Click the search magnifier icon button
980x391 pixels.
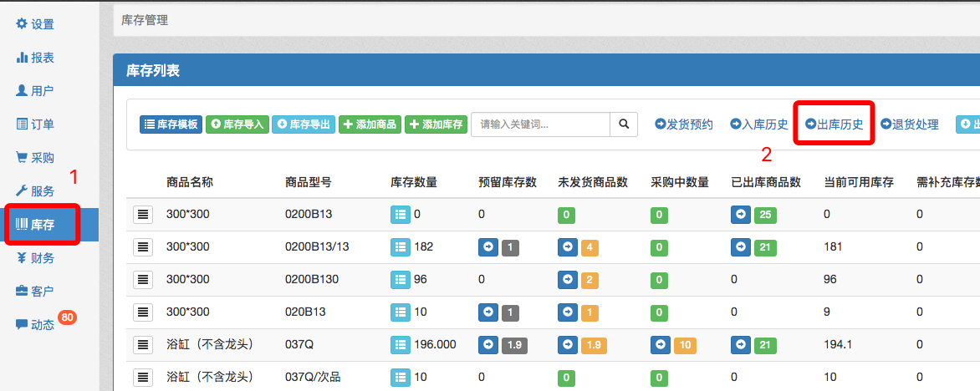(623, 124)
